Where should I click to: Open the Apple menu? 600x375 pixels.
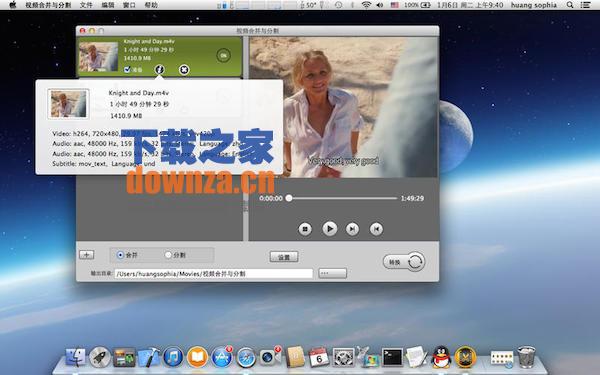(13, 5)
